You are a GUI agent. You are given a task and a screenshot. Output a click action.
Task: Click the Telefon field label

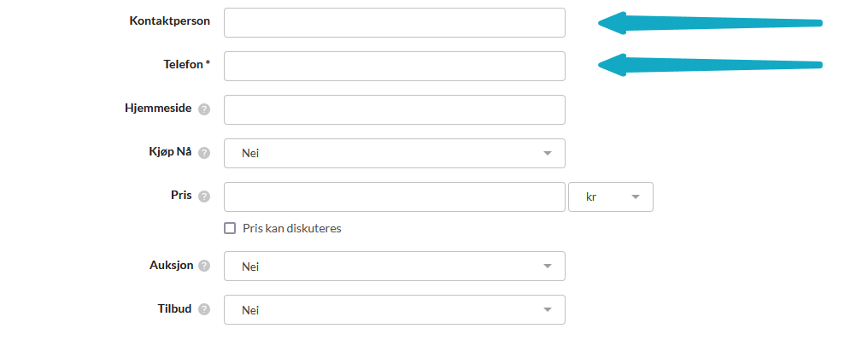point(186,64)
